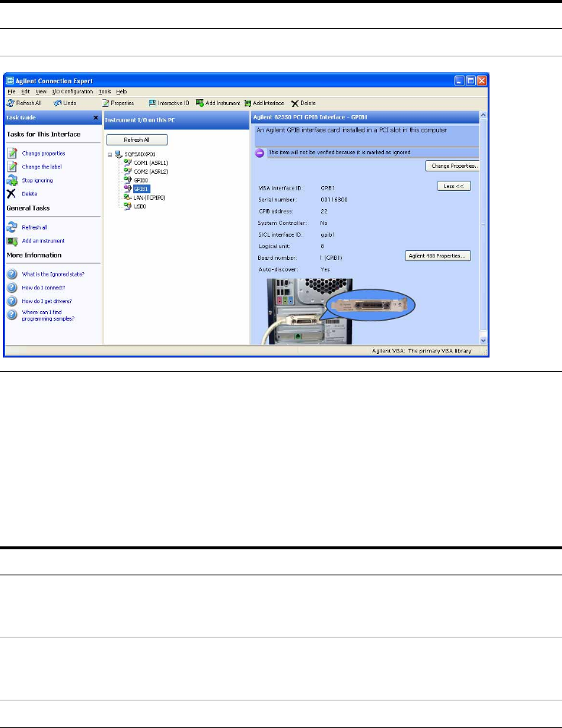
Task: Click help icon beside How do I connect
Action: coord(12,287)
